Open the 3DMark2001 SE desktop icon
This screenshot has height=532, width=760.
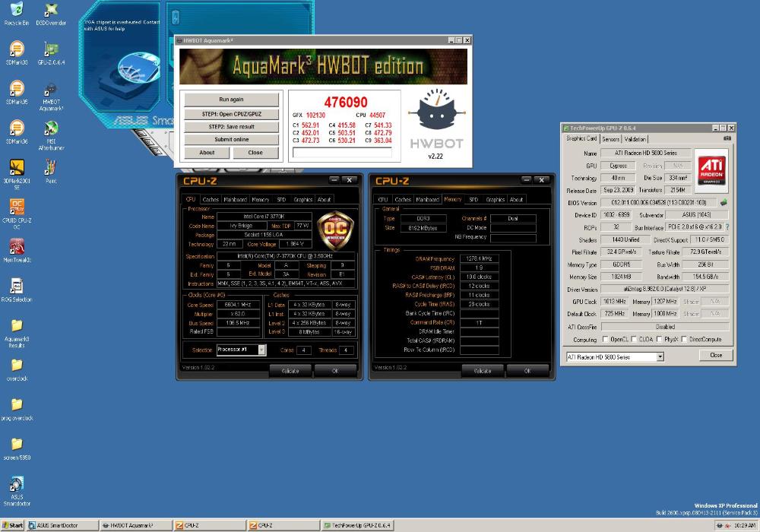pyautogui.click(x=17, y=175)
